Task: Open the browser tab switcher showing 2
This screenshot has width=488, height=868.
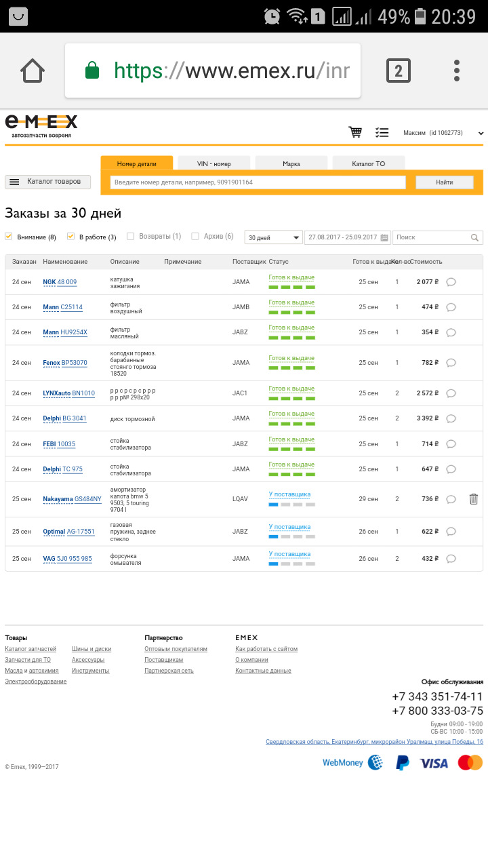Action: pos(399,71)
